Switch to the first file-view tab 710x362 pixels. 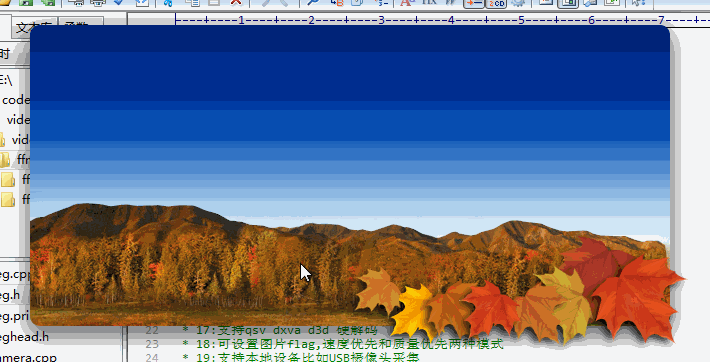click(34, 28)
